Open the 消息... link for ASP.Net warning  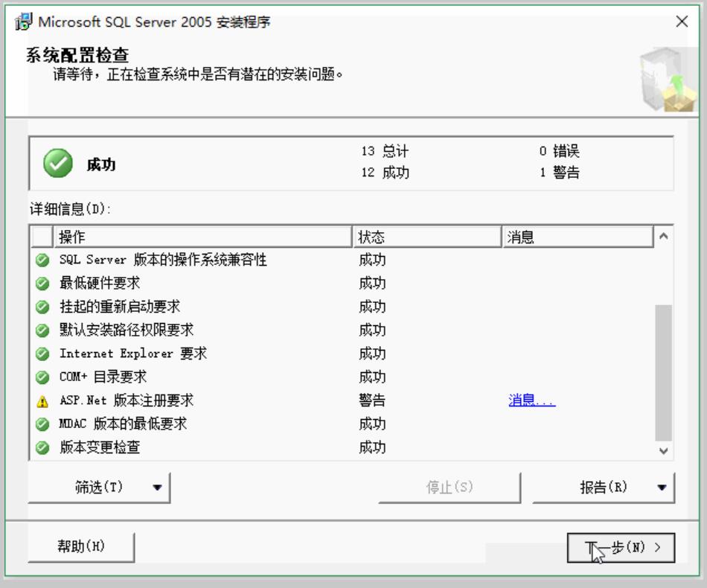(531, 400)
